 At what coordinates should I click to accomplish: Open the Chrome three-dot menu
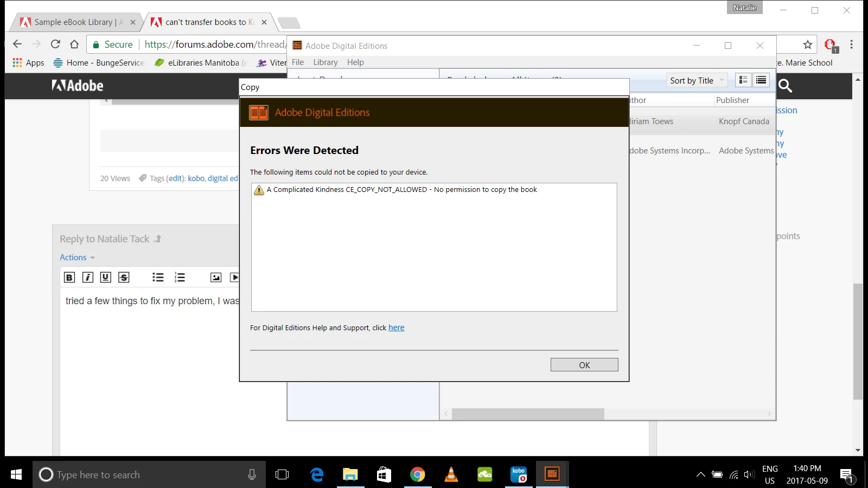[x=852, y=44]
